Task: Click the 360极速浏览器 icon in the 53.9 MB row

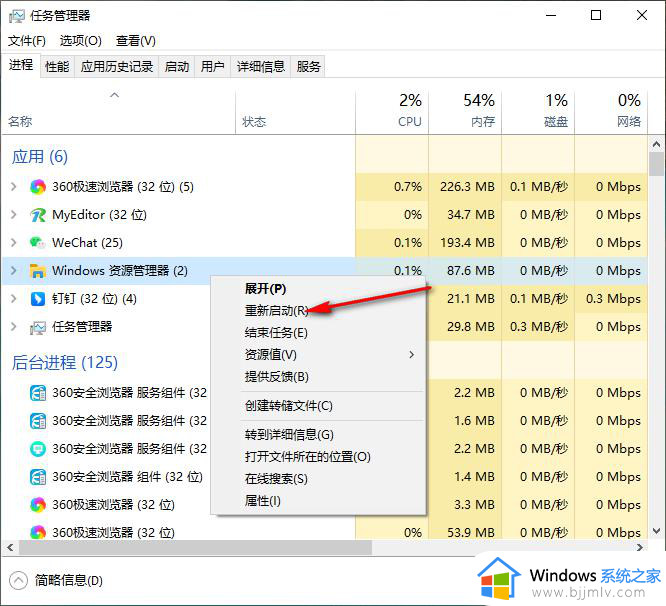Action: coord(38,533)
